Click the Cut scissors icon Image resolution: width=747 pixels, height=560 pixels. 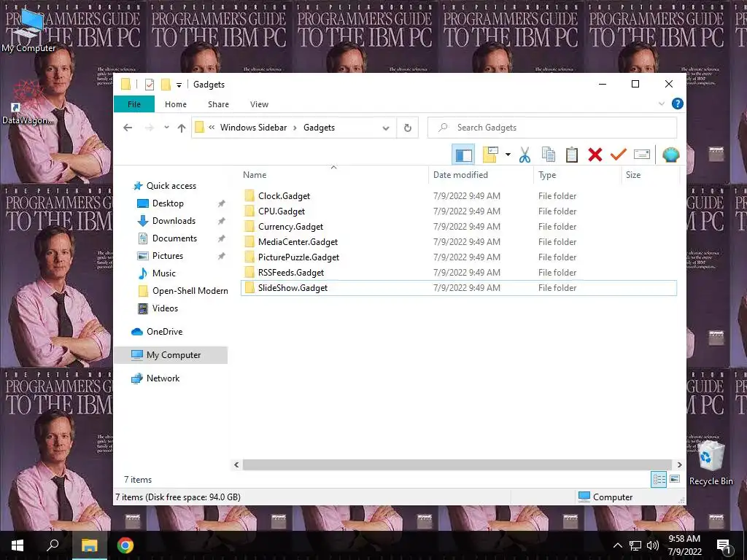tap(525, 155)
